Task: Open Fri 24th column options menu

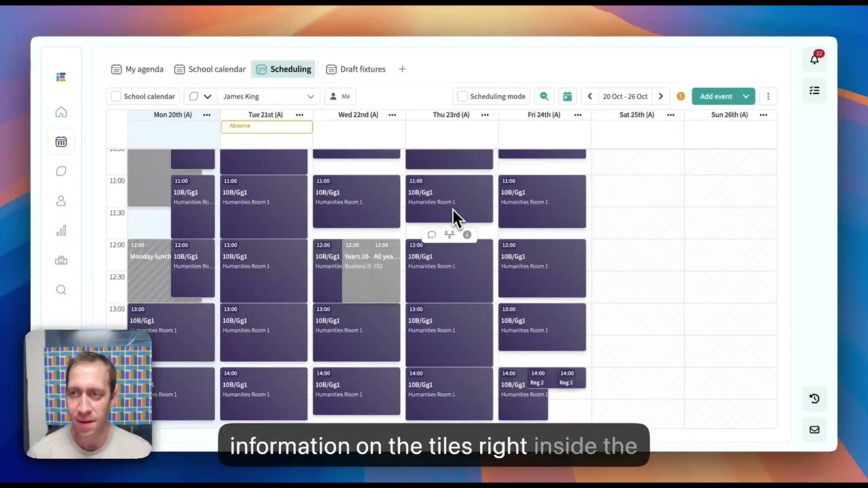Action: 578,115
